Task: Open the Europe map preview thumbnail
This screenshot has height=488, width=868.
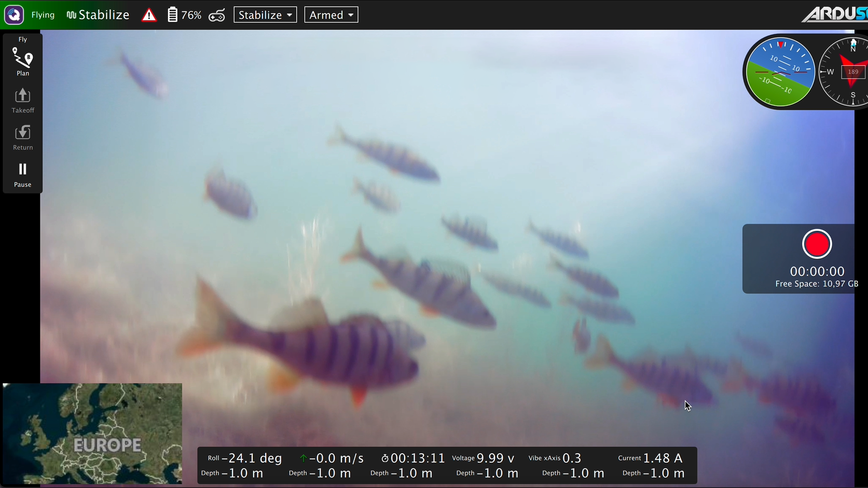Action: click(92, 435)
